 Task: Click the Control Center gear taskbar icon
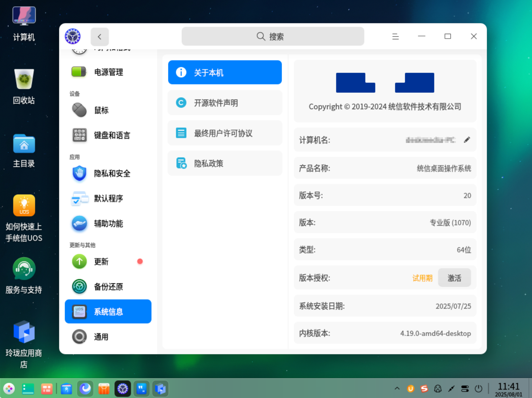123,389
